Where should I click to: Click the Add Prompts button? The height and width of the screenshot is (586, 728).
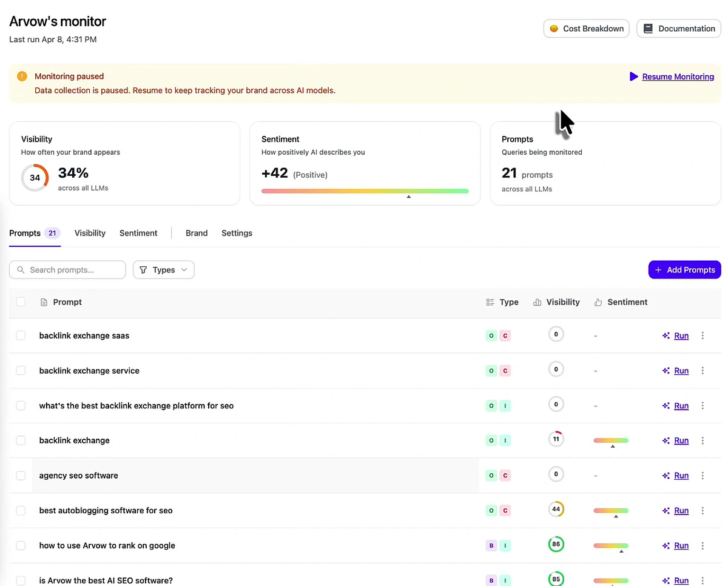tap(684, 270)
